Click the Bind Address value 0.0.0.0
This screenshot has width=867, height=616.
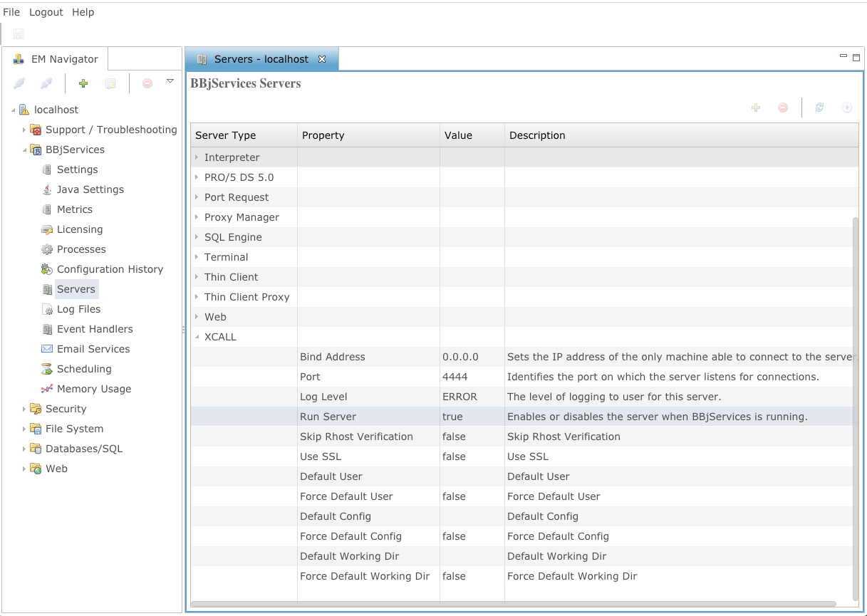(x=460, y=357)
